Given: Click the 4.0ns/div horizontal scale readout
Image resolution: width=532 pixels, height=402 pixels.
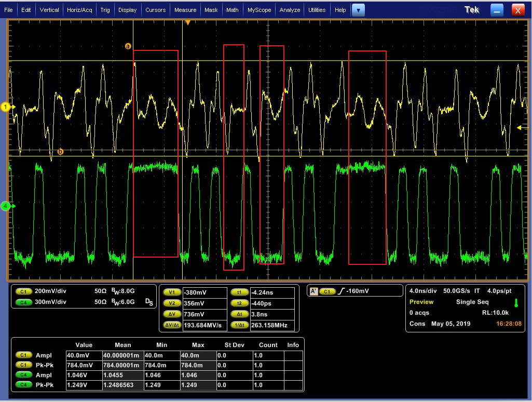Looking at the screenshot, I should [x=422, y=291].
